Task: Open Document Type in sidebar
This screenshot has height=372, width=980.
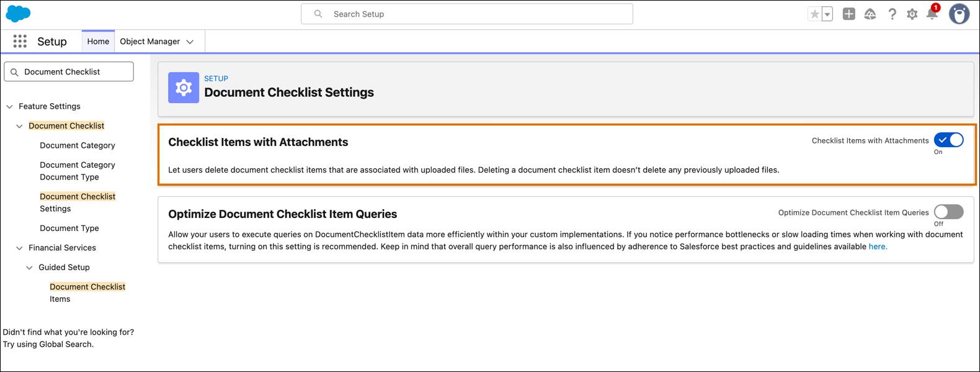Action: (69, 228)
